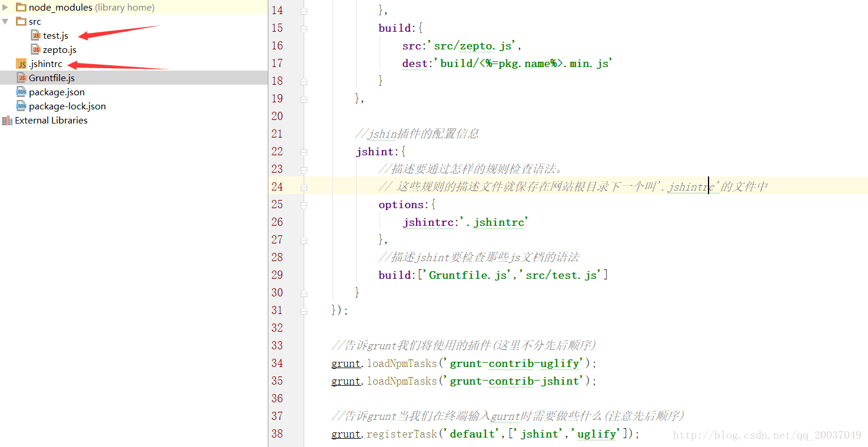The image size is (868, 447).
Task: Click the comment on line 33
Action: click(464, 346)
